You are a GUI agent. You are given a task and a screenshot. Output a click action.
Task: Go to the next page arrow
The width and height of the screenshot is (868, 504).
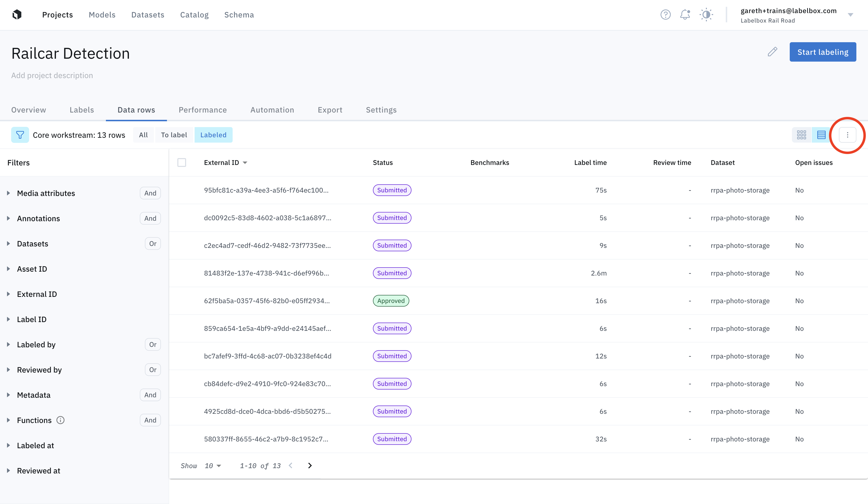click(x=310, y=465)
